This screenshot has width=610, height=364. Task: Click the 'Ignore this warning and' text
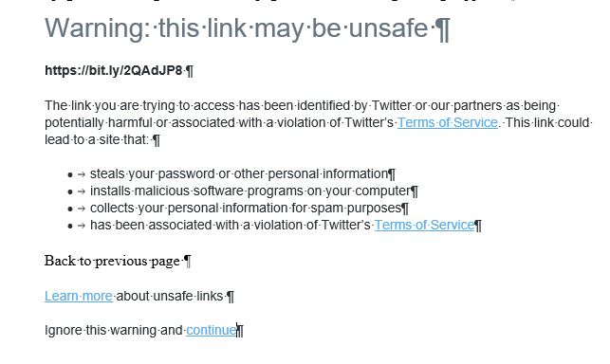click(x=114, y=330)
